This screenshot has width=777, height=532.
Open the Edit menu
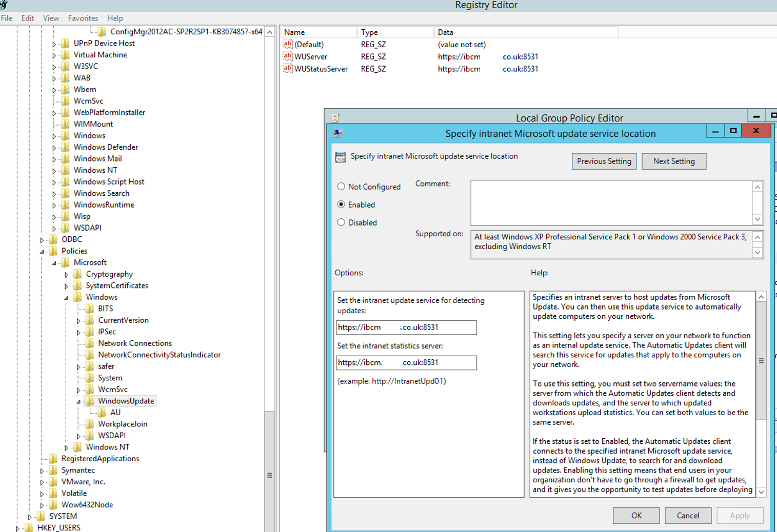27,18
